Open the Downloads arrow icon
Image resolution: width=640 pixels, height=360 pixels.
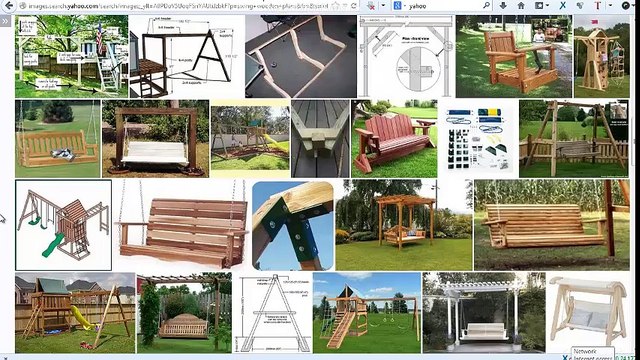coord(503,6)
